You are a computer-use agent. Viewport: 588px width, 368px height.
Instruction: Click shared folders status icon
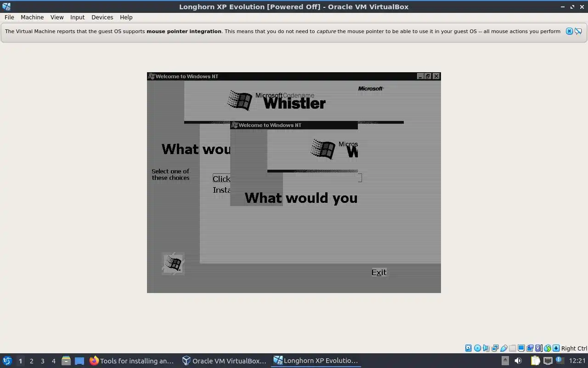click(512, 348)
